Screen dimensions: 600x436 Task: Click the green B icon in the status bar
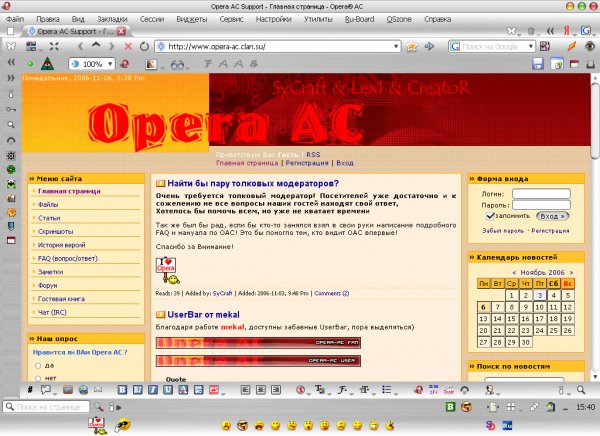[450, 407]
